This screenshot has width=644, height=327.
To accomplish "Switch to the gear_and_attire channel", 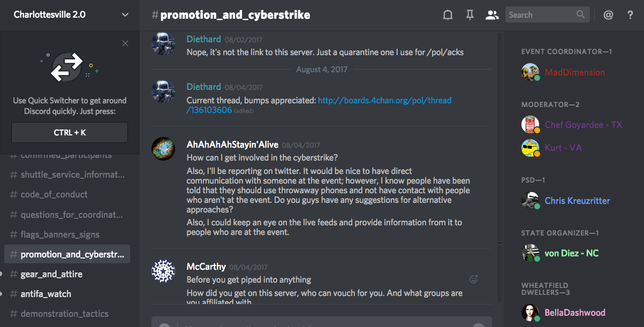I will pos(51,274).
